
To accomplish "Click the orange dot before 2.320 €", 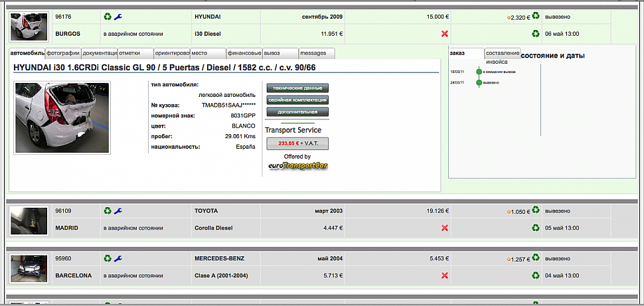I will (509, 18).
